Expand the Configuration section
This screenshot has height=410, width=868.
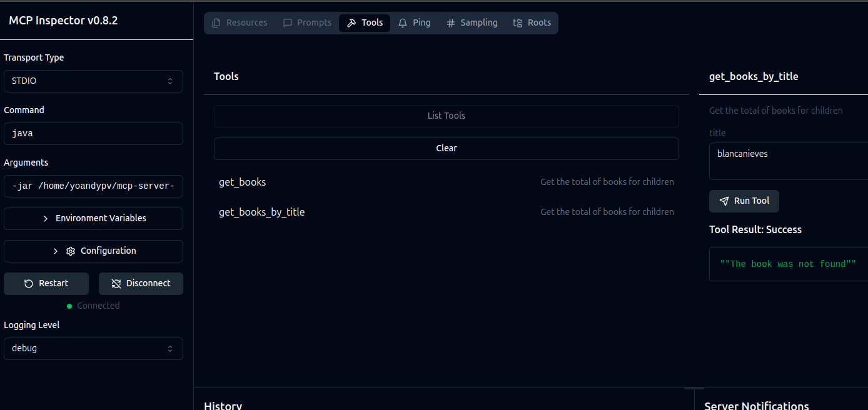click(x=93, y=251)
